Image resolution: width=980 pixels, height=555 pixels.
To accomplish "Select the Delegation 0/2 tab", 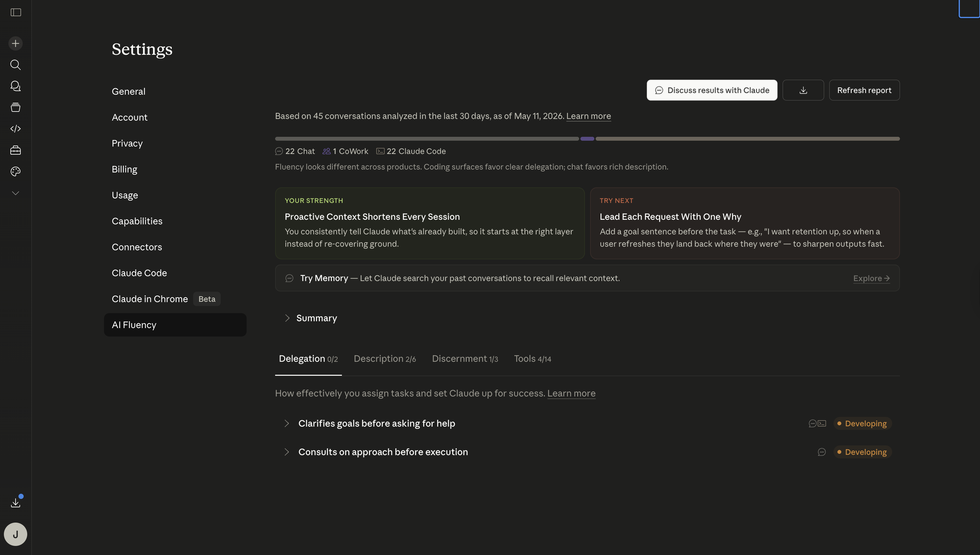I will coord(308,359).
